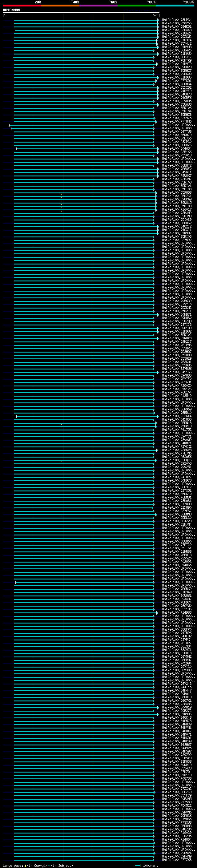Click UniRef100_D0A1M9 label
This screenshot has width=197, height=868.
[177, 328]
